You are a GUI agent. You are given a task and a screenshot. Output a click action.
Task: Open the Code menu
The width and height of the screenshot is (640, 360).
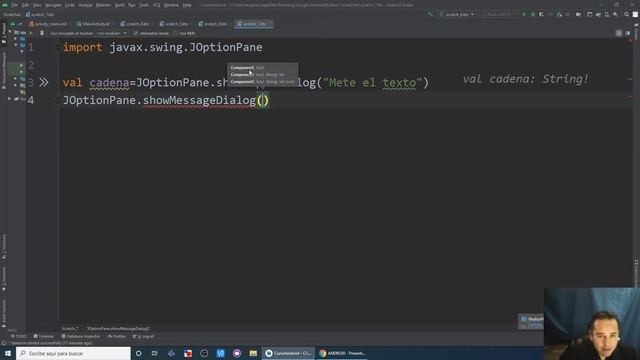pos(70,5)
